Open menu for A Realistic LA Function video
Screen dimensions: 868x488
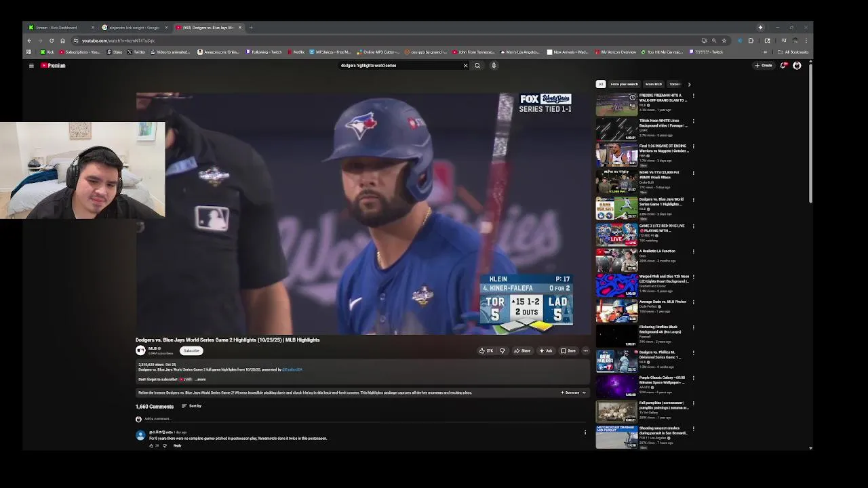tap(693, 251)
